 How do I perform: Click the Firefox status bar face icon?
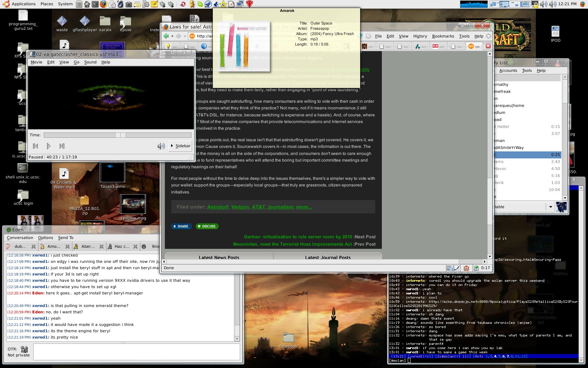pos(466,268)
